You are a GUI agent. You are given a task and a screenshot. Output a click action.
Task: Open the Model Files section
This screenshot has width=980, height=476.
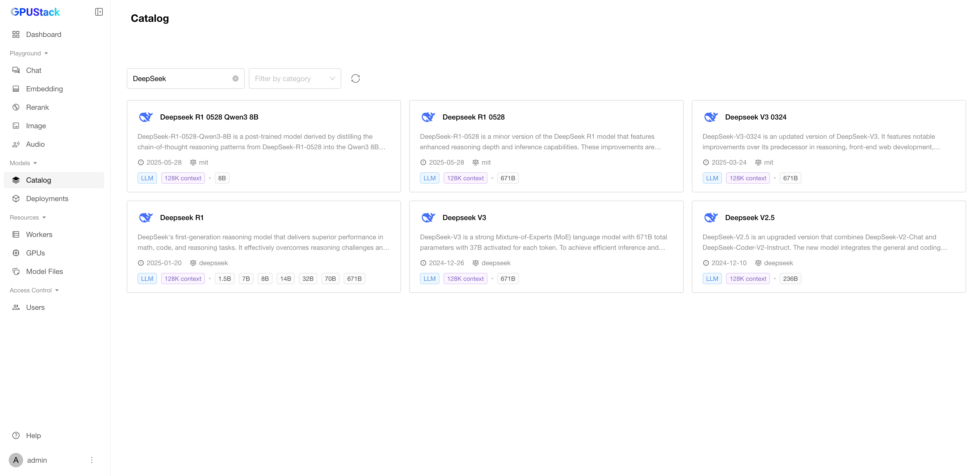click(x=44, y=271)
